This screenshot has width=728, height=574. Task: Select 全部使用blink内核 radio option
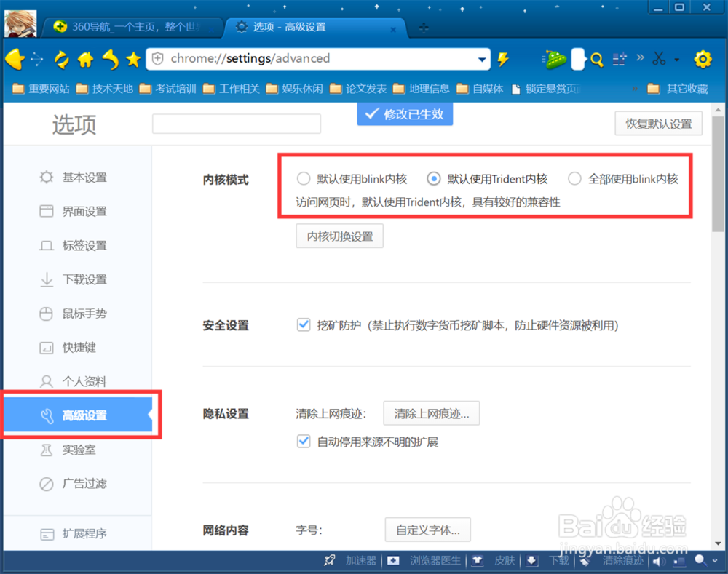[x=574, y=179]
